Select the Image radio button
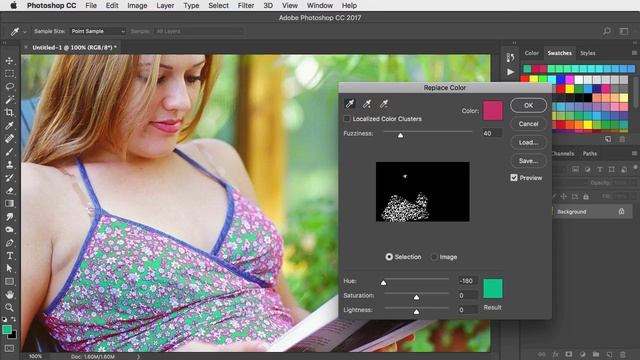This screenshot has height=360, width=640. pyautogui.click(x=434, y=257)
